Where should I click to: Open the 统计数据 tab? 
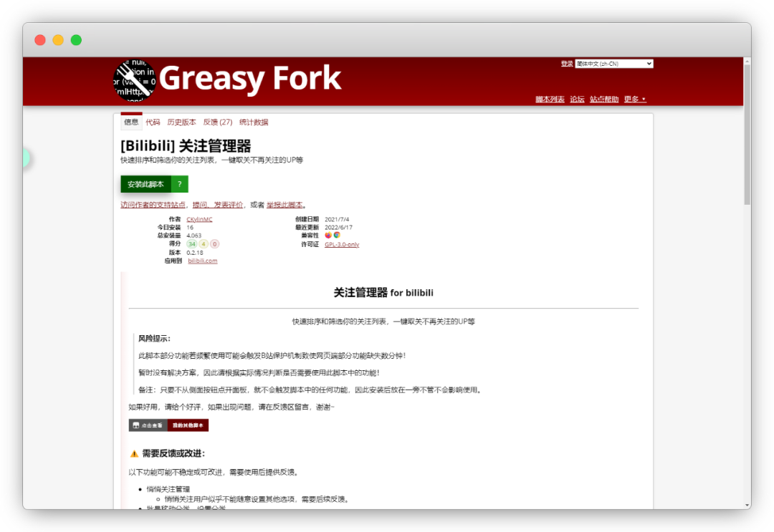254,122
